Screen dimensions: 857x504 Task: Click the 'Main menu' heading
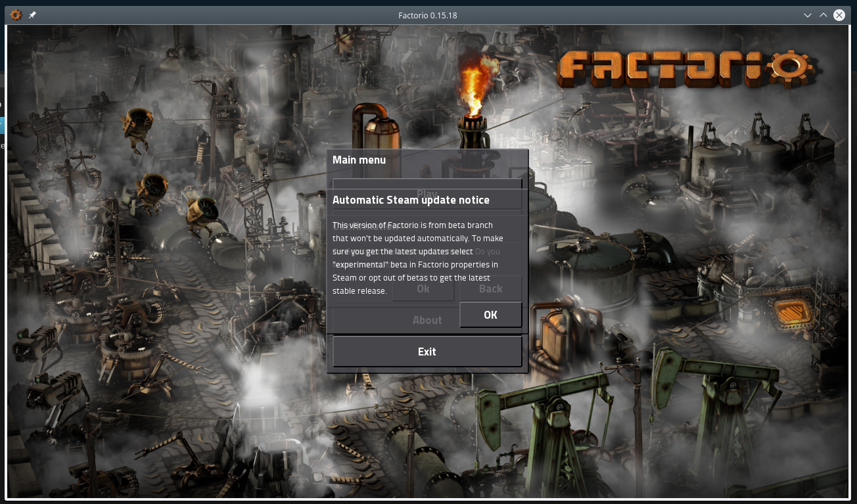click(x=359, y=160)
